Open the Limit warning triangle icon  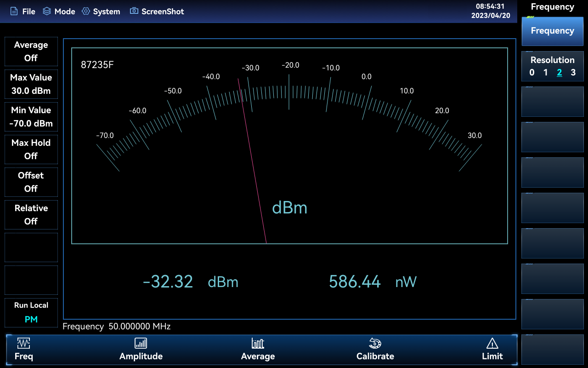click(x=492, y=343)
